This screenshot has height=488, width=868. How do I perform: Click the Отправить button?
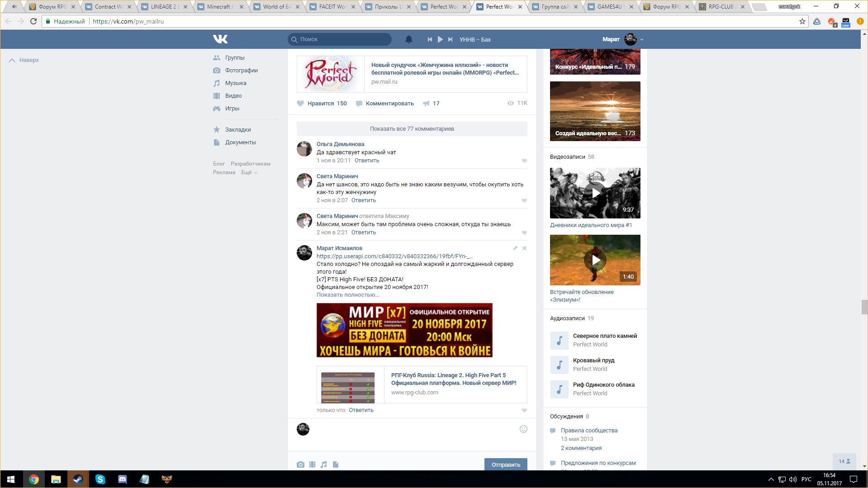506,464
